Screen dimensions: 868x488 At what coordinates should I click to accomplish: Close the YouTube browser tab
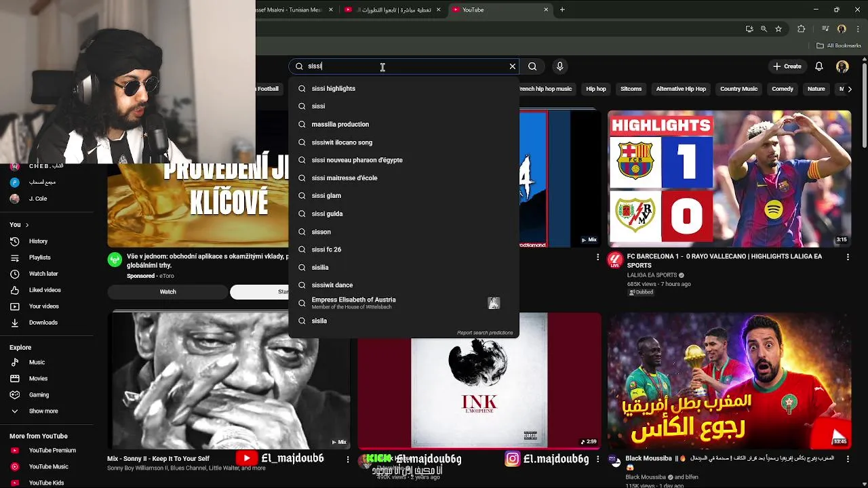546,9
